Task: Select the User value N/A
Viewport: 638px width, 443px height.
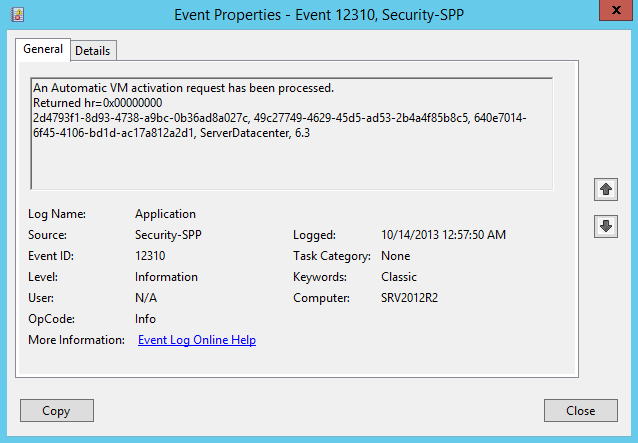Action: pyautogui.click(x=146, y=298)
